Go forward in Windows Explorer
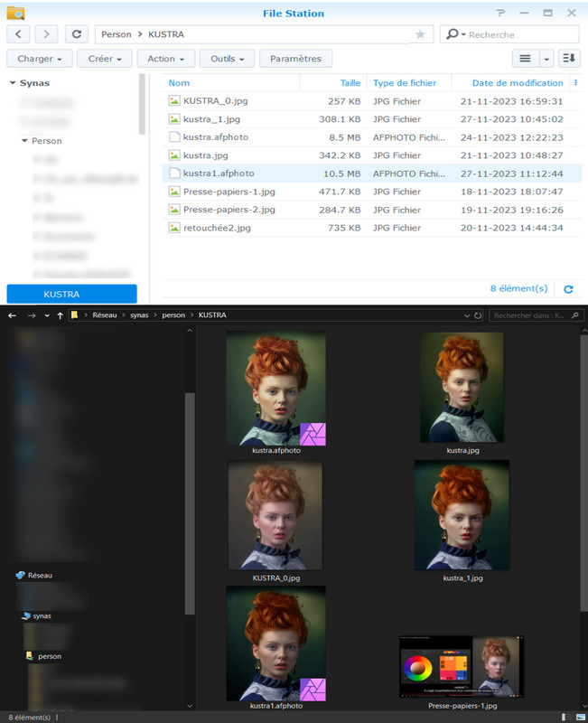 tap(32, 315)
